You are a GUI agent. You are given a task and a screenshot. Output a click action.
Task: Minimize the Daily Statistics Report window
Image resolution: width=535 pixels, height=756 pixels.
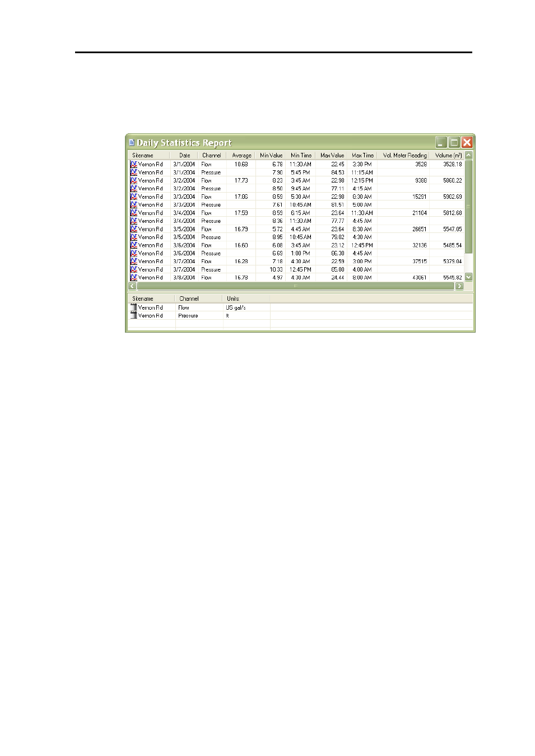(x=441, y=142)
